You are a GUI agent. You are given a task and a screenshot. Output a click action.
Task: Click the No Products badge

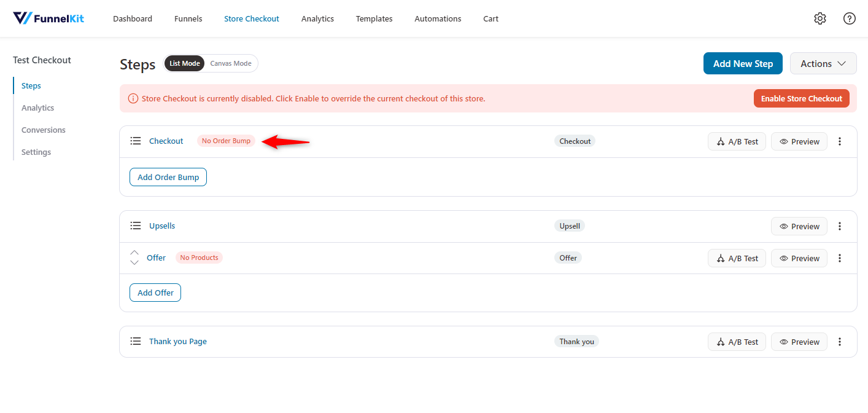199,258
